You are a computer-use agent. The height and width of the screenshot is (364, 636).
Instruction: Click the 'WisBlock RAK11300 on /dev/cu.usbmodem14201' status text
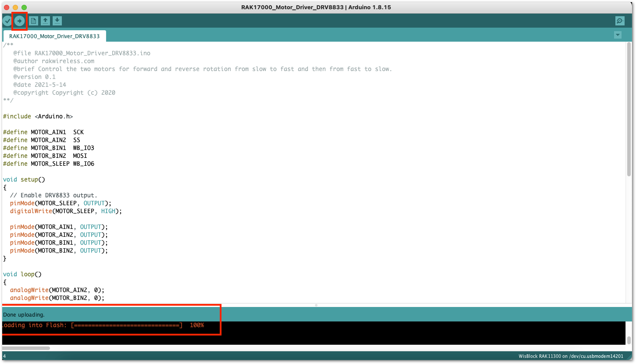pos(570,357)
